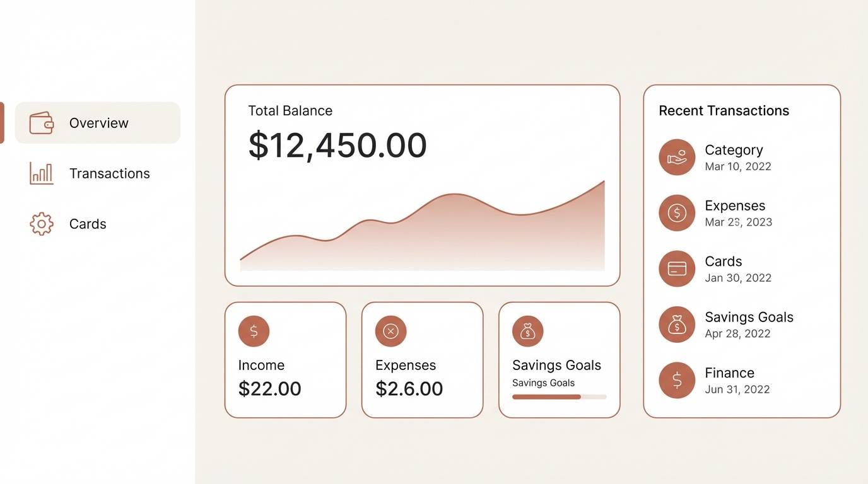The width and height of the screenshot is (868, 484).
Task: Select the dollar icon next to the Finance transaction
Action: pyautogui.click(x=676, y=380)
